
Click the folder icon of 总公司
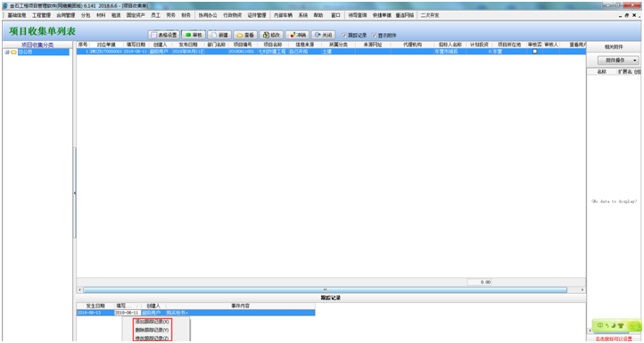tap(14, 52)
